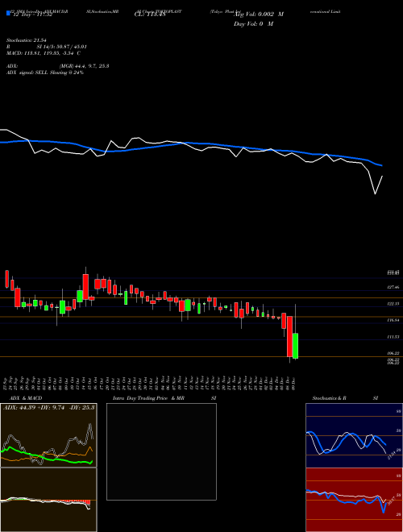The width and height of the screenshot is (403, 532).
Task: Open the Intra Day Trading Price panel
Action: 161,451
